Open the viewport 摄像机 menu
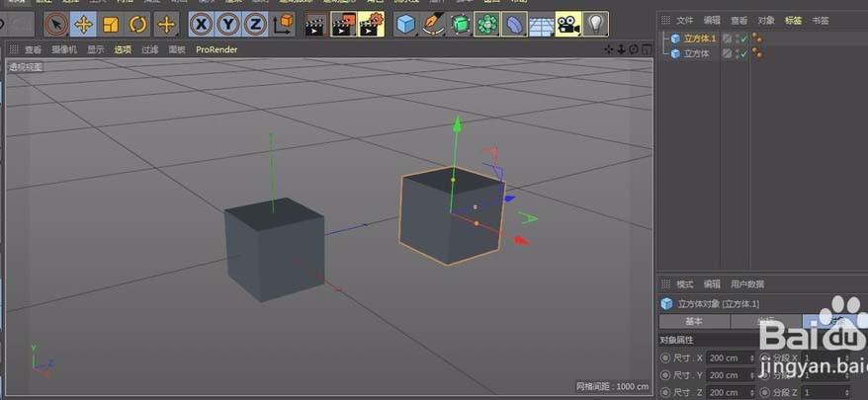The height and width of the screenshot is (400, 868). point(63,49)
